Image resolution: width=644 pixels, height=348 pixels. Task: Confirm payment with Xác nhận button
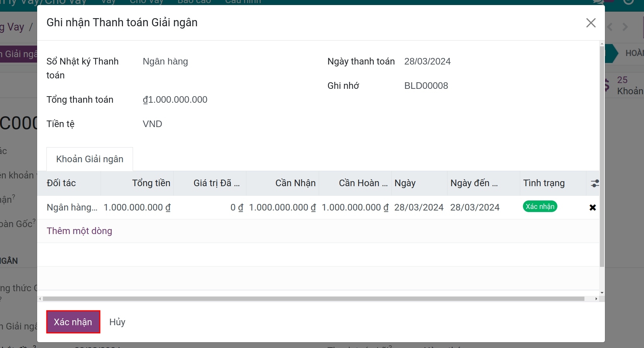click(73, 322)
